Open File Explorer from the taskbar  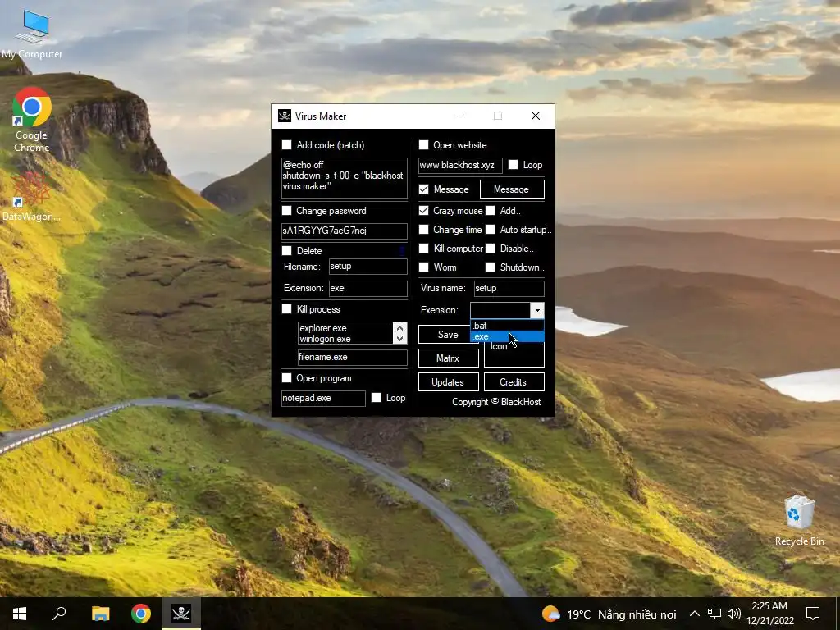point(100,614)
